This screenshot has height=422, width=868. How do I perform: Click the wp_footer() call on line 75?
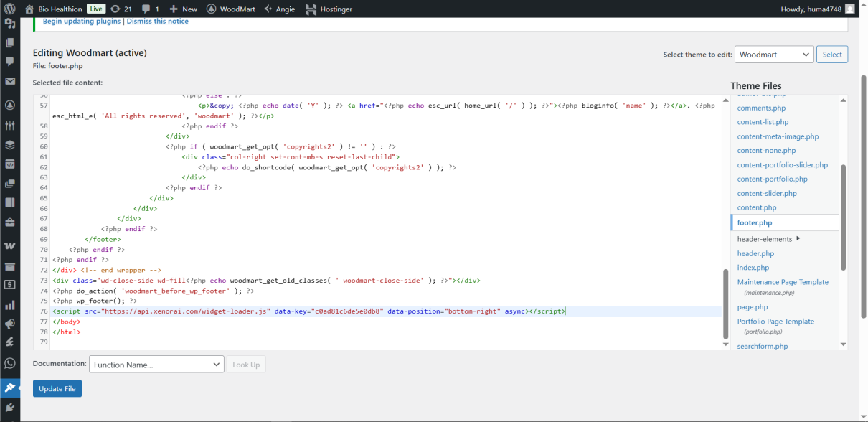click(94, 301)
